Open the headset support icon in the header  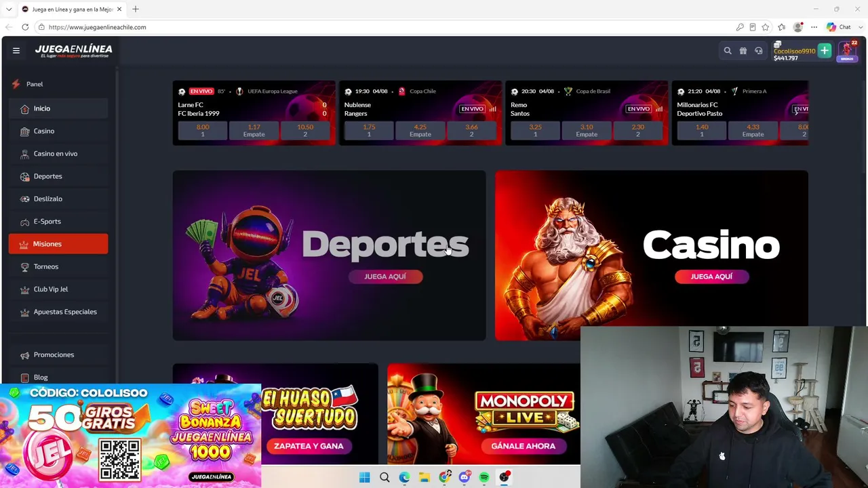[759, 51]
